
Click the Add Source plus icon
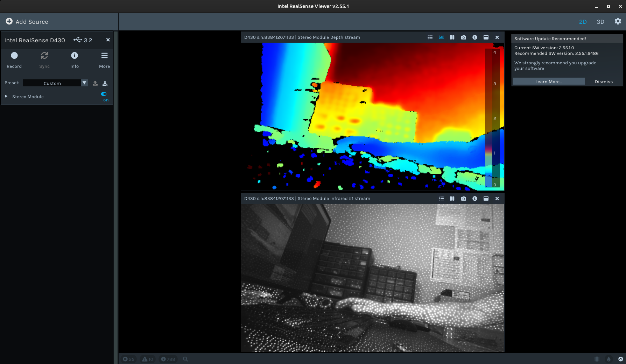click(9, 21)
